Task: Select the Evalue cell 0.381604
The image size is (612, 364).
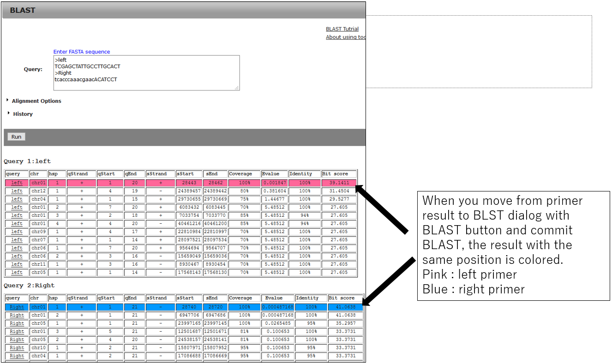Action: [275, 191]
